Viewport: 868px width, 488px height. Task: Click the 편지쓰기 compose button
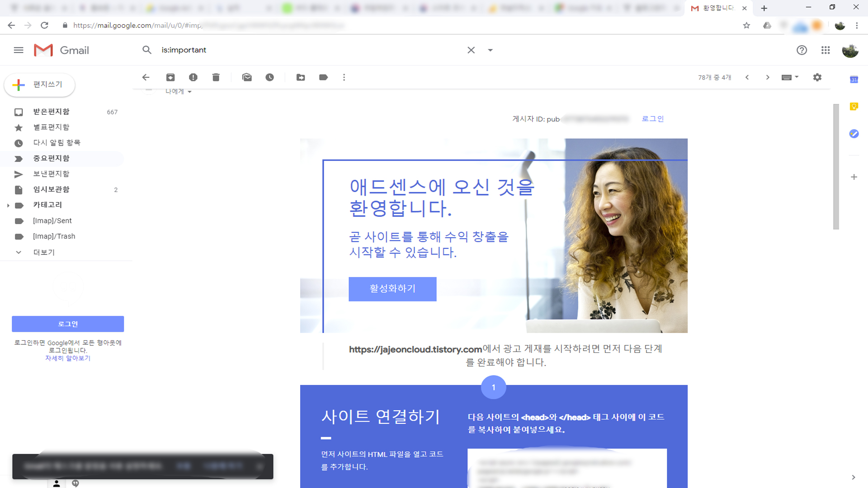pyautogui.click(x=40, y=84)
